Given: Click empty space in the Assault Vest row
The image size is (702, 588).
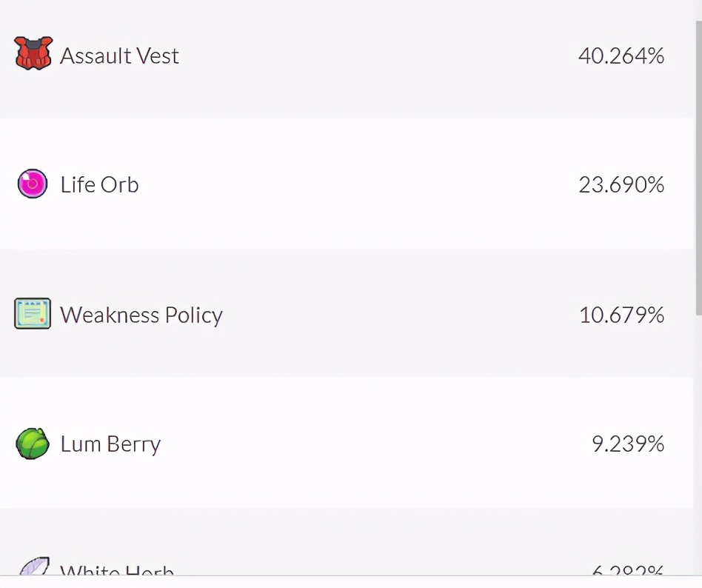Looking at the screenshot, I should (370, 56).
